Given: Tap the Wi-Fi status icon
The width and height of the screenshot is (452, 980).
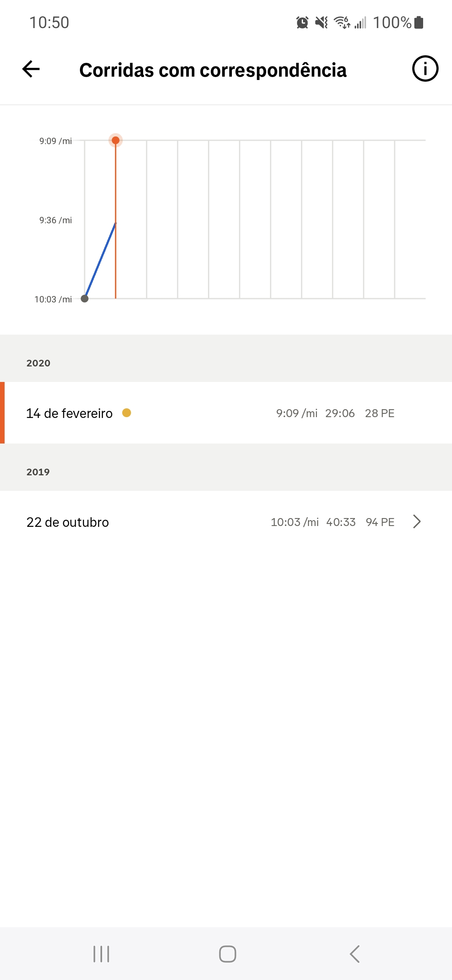Looking at the screenshot, I should [342, 22].
